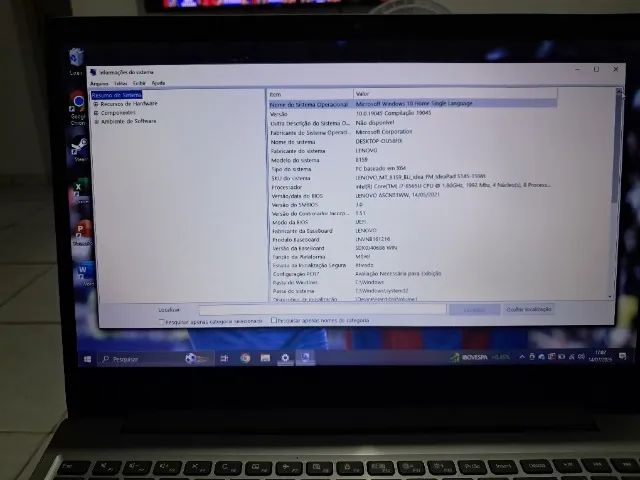
Task: Open Task View on the taskbar
Action: pyautogui.click(x=224, y=358)
